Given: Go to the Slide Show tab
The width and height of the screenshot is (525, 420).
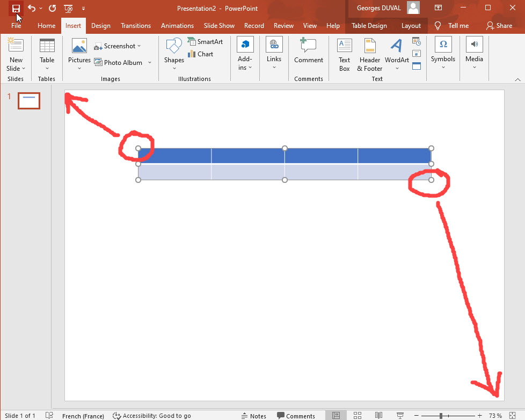Looking at the screenshot, I should (x=220, y=26).
